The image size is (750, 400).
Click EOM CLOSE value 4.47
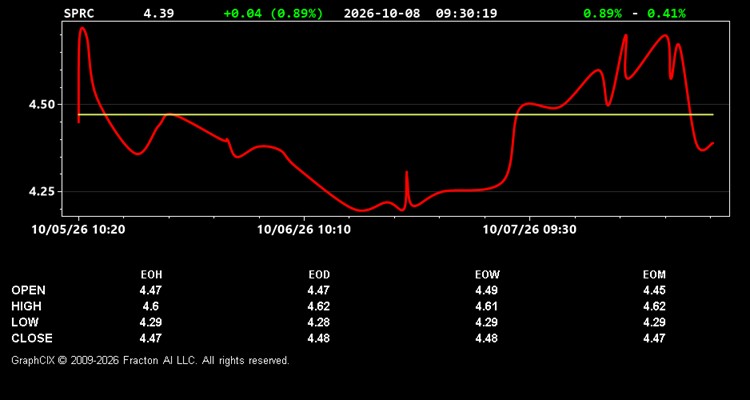(654, 338)
